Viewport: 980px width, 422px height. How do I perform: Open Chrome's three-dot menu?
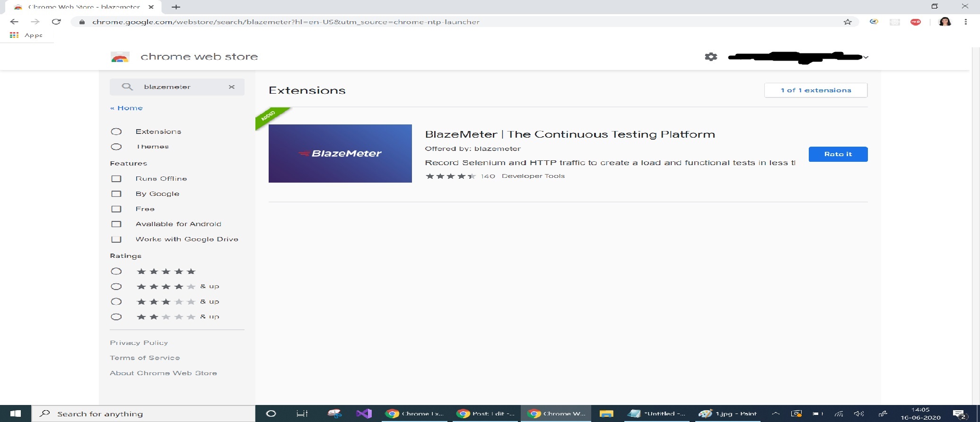tap(966, 22)
